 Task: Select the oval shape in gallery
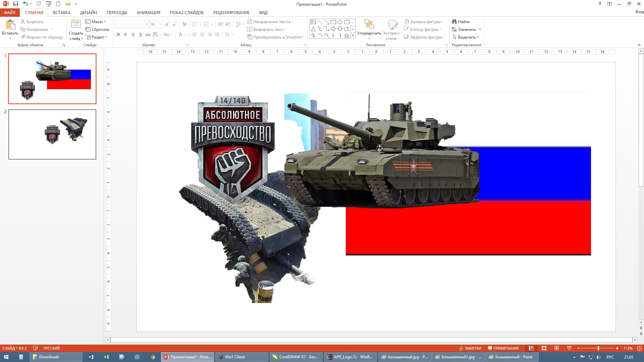tap(340, 22)
